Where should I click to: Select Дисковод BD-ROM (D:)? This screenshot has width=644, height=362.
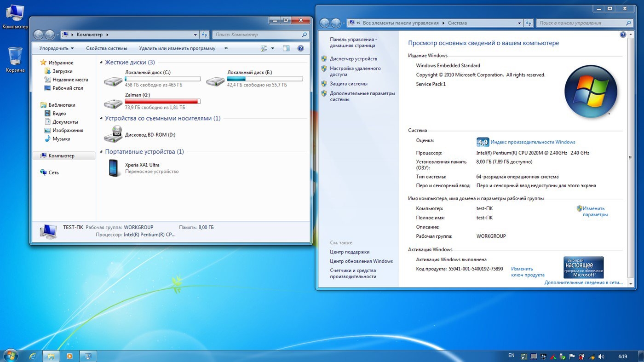(140, 135)
